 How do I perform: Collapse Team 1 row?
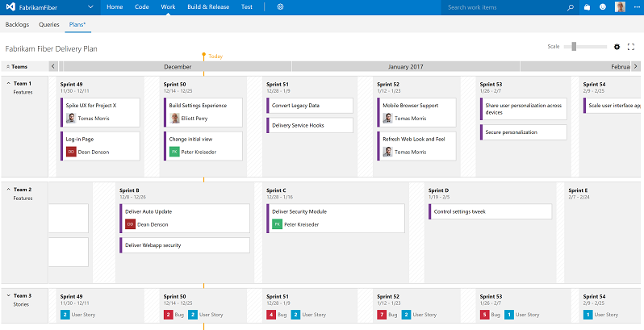(9, 83)
